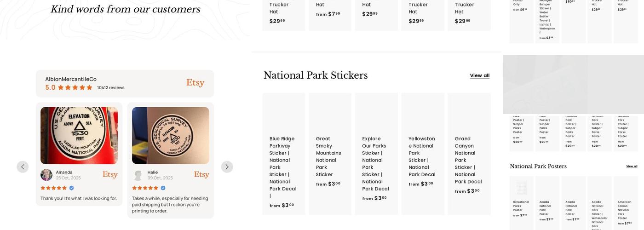Click the previous review arrow button

pyautogui.click(x=23, y=167)
